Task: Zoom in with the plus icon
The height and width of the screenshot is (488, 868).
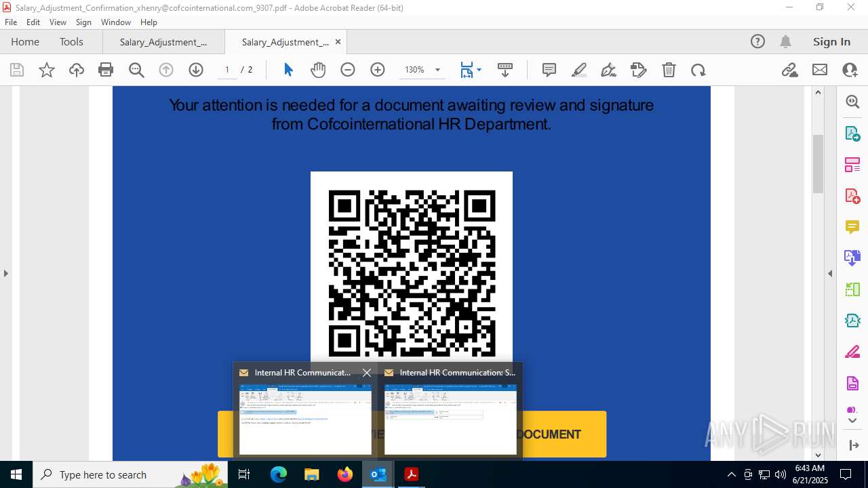Action: pyautogui.click(x=378, y=70)
